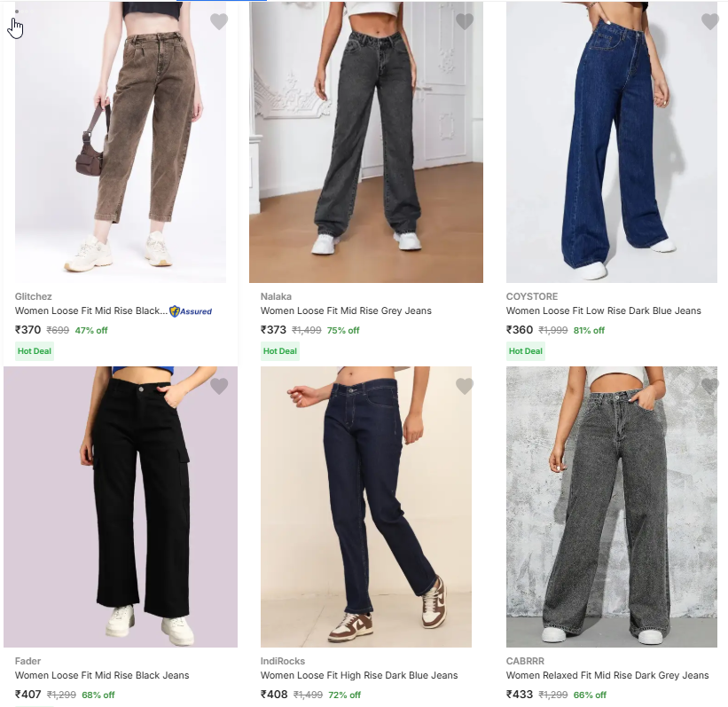Image resolution: width=728 pixels, height=707 pixels.
Task: Open 'Women Loose Fit Low Rise Dark Blue Jeans'
Action: point(604,310)
